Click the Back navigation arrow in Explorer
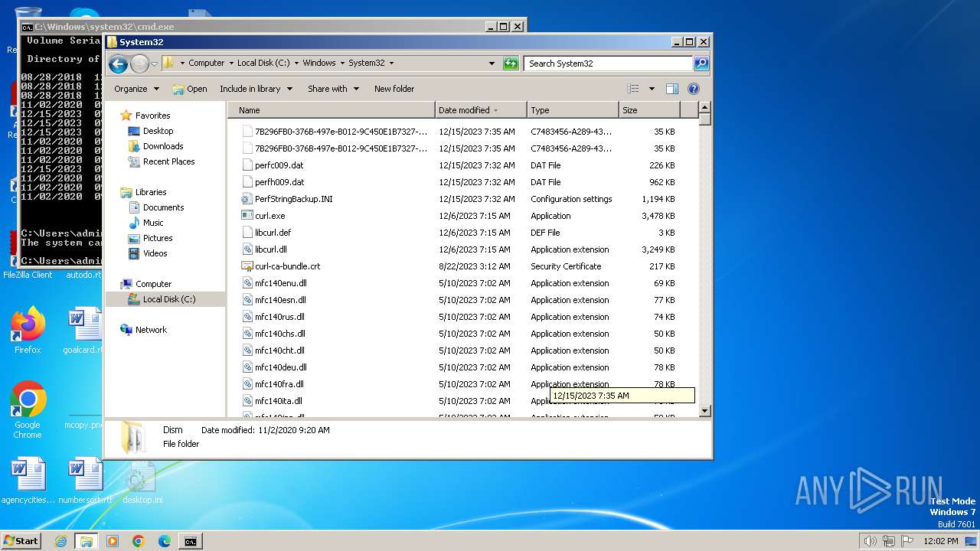The width and height of the screenshot is (980, 551). 118,64
